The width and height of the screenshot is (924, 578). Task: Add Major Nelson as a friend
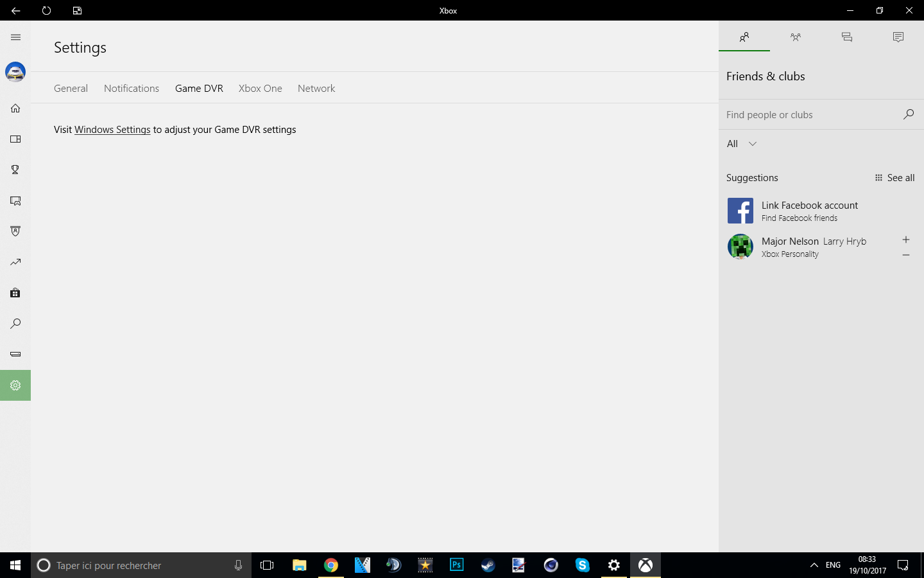[x=906, y=240]
